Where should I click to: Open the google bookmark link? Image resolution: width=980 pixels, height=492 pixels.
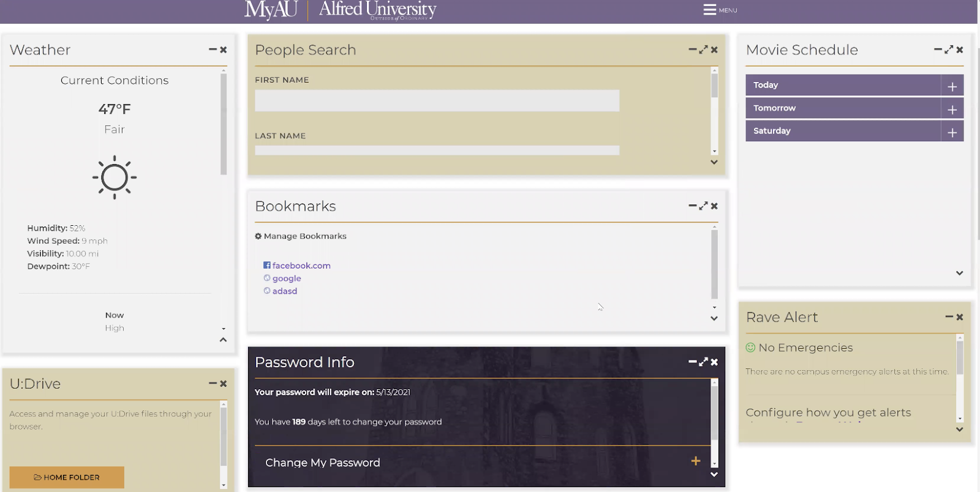[286, 278]
